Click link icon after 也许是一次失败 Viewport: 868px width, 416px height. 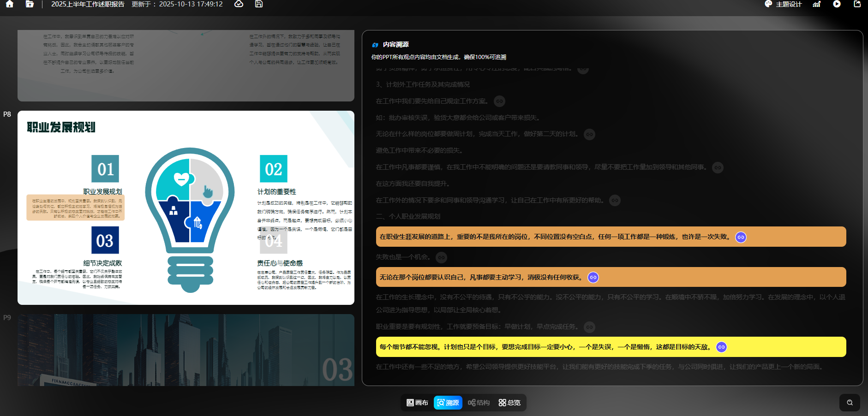(x=741, y=237)
